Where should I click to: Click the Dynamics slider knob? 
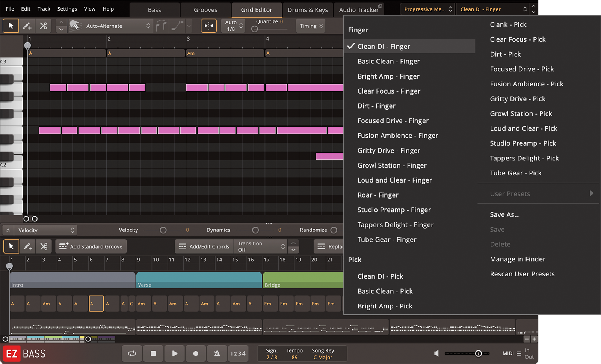255,230
